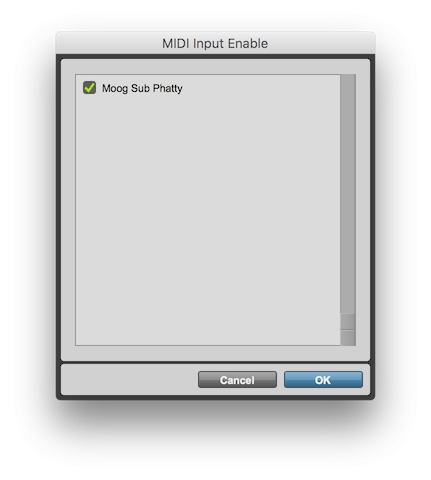431x480 pixels.
Task: Click the upper part of the scrollbar track
Action: pos(348,117)
